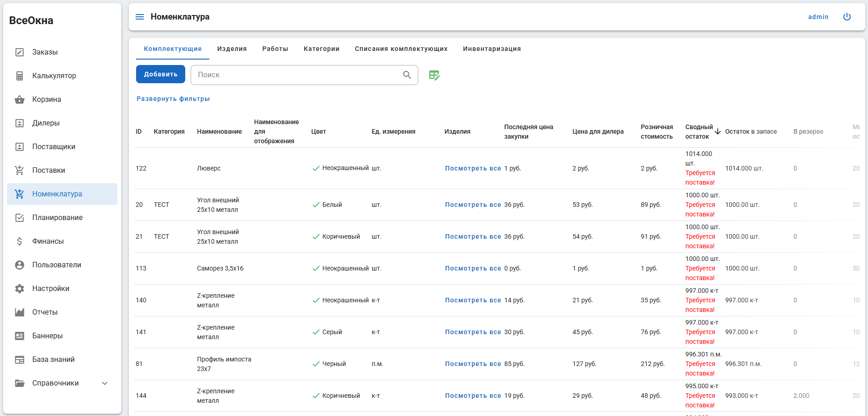This screenshot has height=416, width=868.
Task: Click the Баннеры sidebar icon
Action: click(20, 336)
